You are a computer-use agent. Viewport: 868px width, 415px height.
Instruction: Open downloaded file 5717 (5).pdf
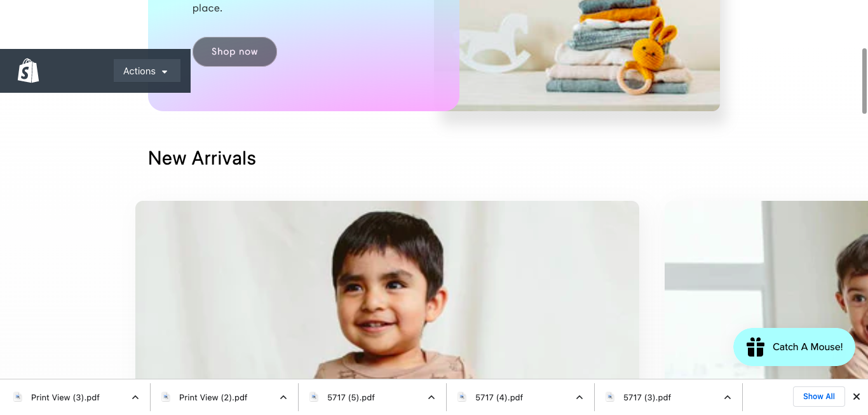351,397
